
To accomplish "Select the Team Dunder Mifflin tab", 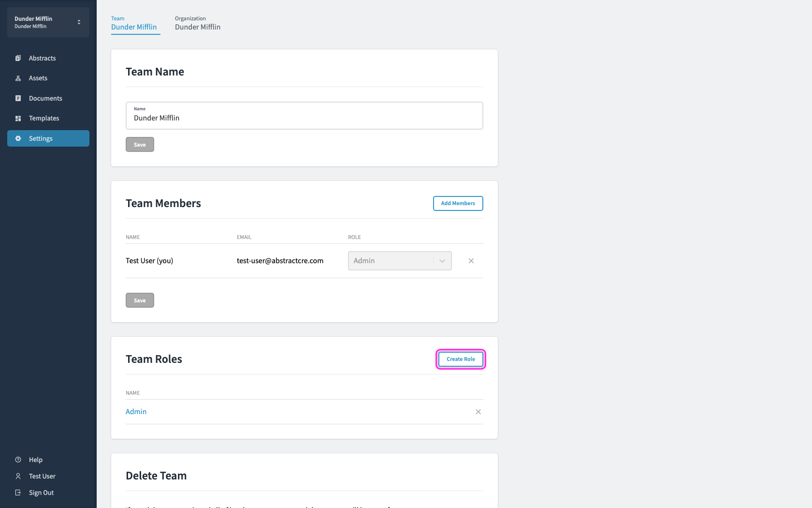I will pos(134,23).
